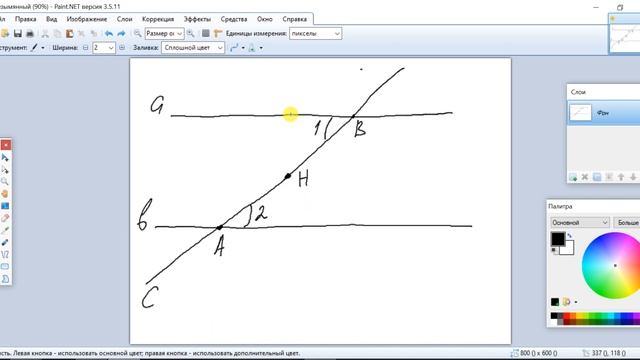Select the Move Selected Pixels arrow tool
The image size is (640, 360).
(5, 158)
